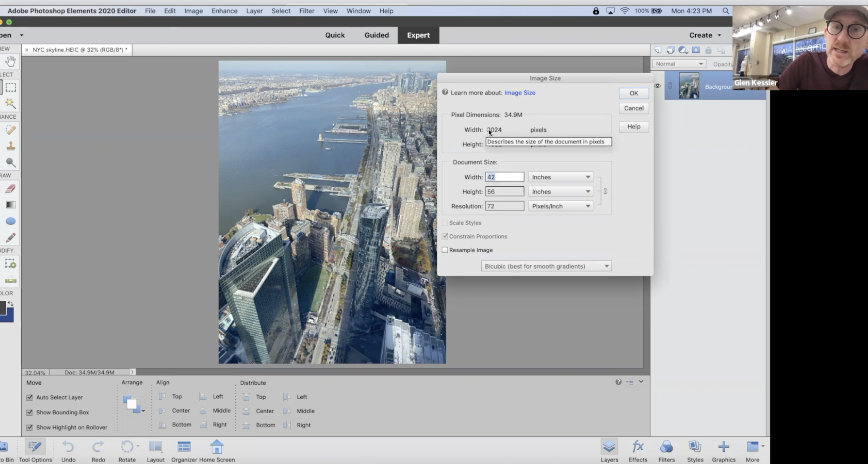Image resolution: width=868 pixels, height=464 pixels.
Task: Expand the Normal blend mode dropdown
Action: [679, 64]
